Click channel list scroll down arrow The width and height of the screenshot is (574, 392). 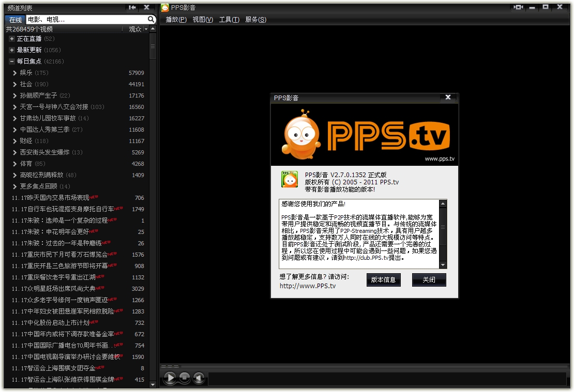153,385
